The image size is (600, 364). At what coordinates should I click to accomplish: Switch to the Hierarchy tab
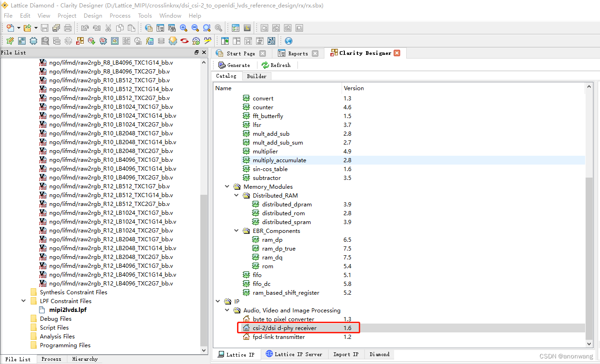click(85, 359)
